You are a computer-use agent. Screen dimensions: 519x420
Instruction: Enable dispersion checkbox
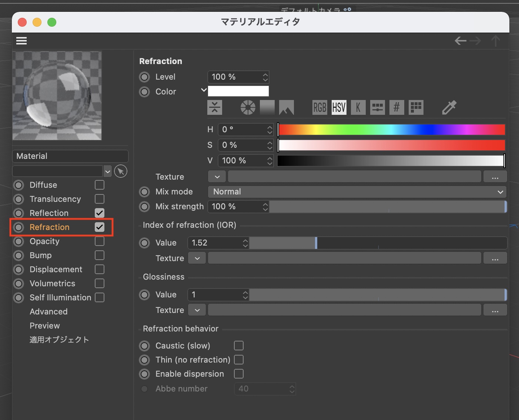click(239, 374)
